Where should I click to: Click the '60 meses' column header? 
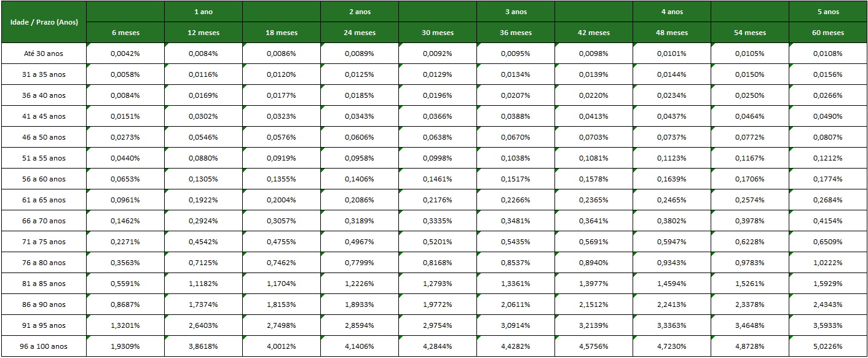click(828, 33)
